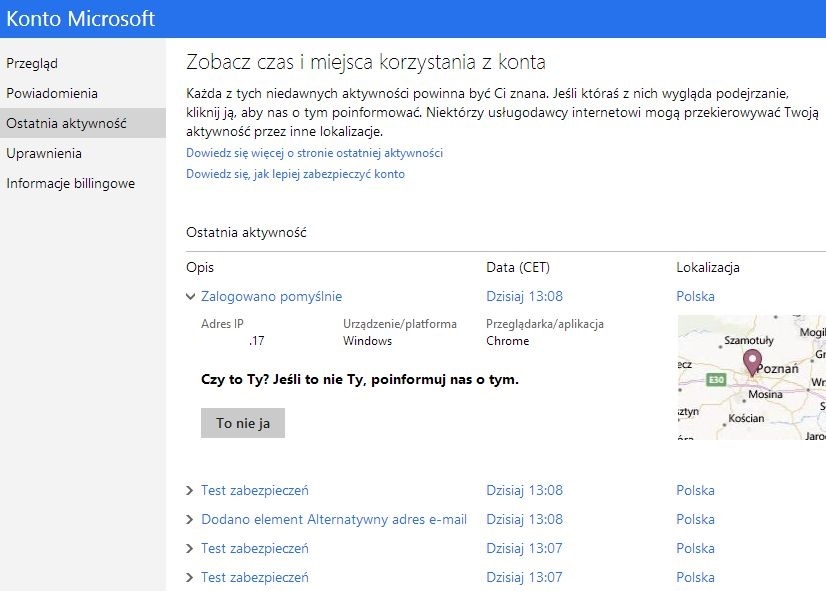Expand Dodano element Alternatywny adres e-mail chevron
This screenshot has width=826, height=591.
tap(190, 519)
